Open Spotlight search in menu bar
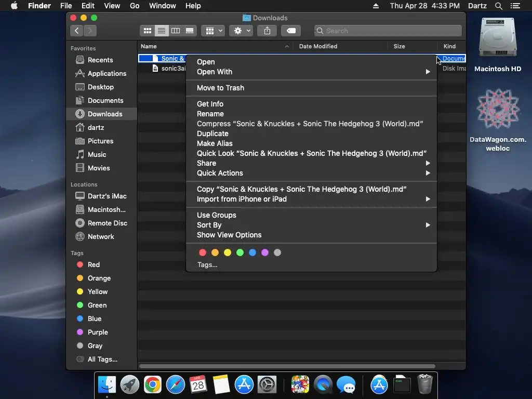 point(498,6)
